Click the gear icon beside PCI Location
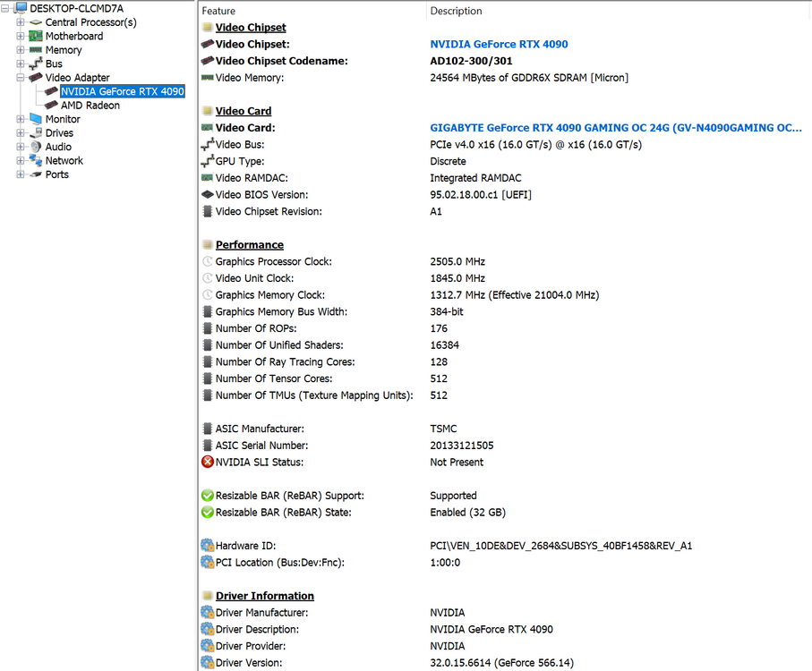This screenshot has width=812, height=671. (x=208, y=562)
